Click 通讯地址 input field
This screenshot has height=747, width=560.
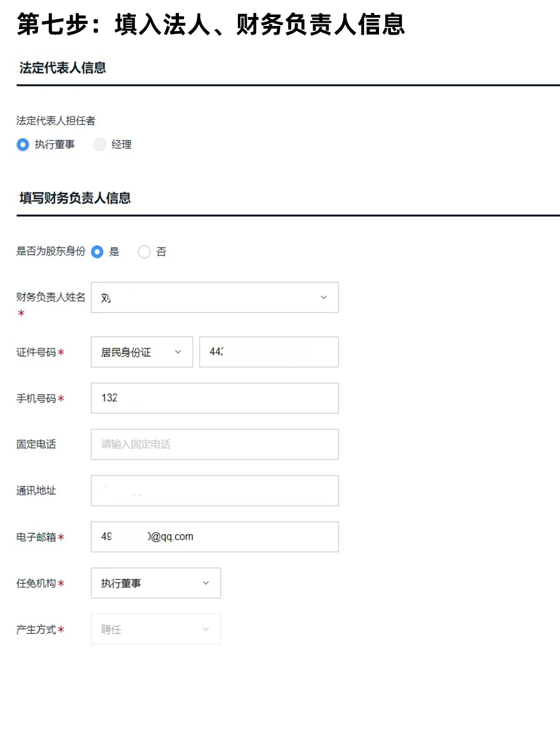click(215, 491)
